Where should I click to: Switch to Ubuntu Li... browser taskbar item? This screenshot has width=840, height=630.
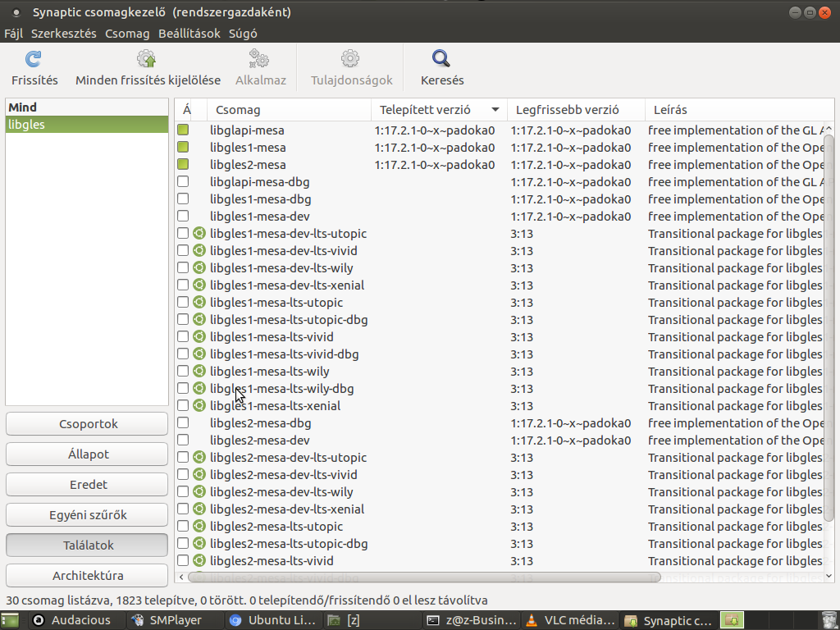pos(274,620)
